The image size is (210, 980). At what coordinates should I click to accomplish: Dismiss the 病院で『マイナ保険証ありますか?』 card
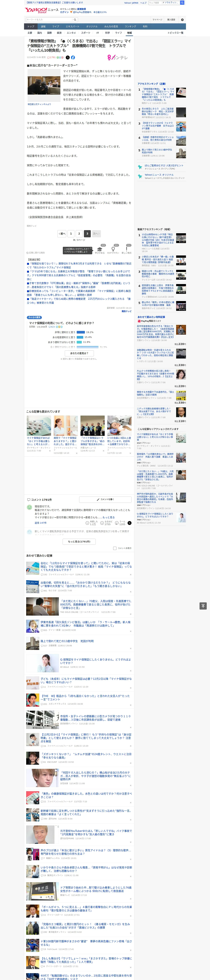point(77,453)
